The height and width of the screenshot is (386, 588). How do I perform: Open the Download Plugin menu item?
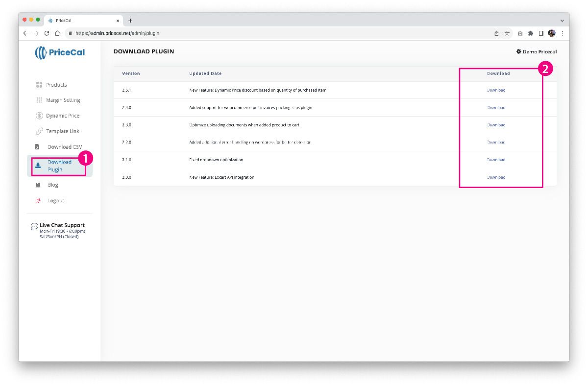(x=59, y=166)
